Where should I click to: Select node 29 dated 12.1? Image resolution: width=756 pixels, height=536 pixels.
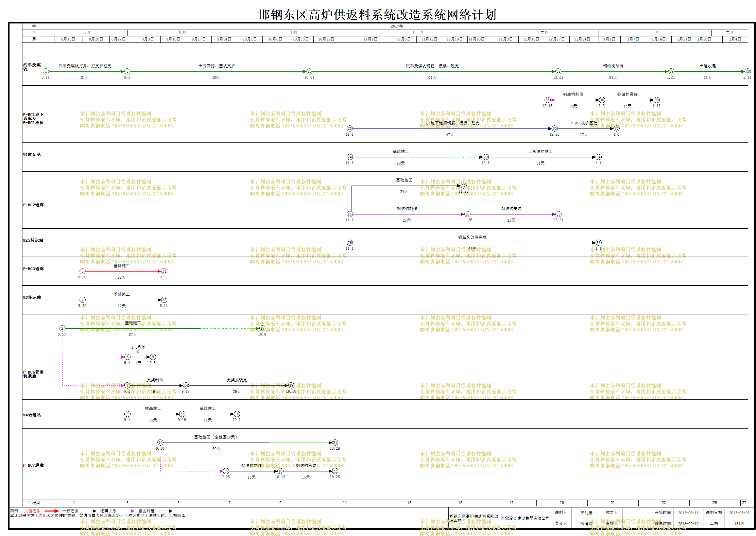coord(486,157)
